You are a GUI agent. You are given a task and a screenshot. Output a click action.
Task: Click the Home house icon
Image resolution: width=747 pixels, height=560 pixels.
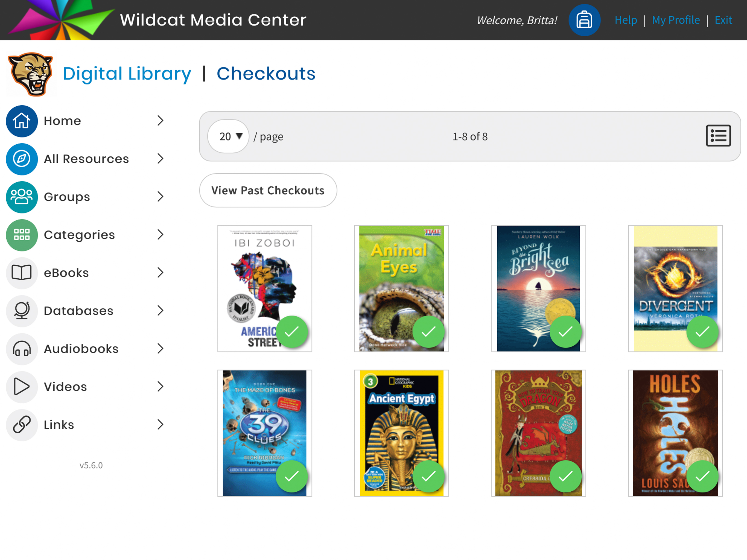pos(22,121)
